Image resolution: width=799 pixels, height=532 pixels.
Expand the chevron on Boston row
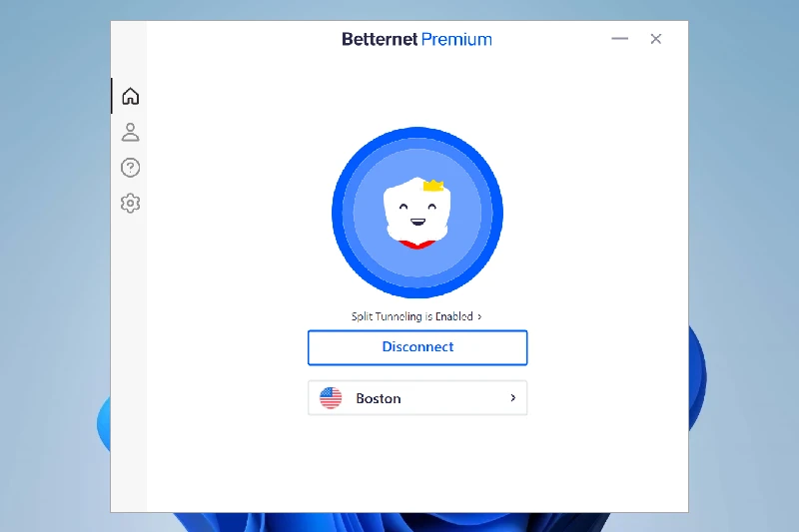point(513,398)
